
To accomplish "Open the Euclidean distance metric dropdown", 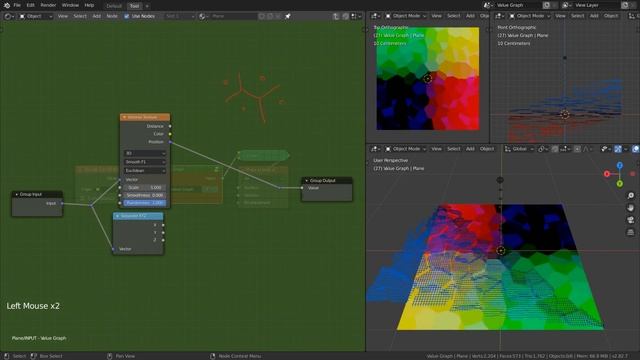I will coord(145,171).
